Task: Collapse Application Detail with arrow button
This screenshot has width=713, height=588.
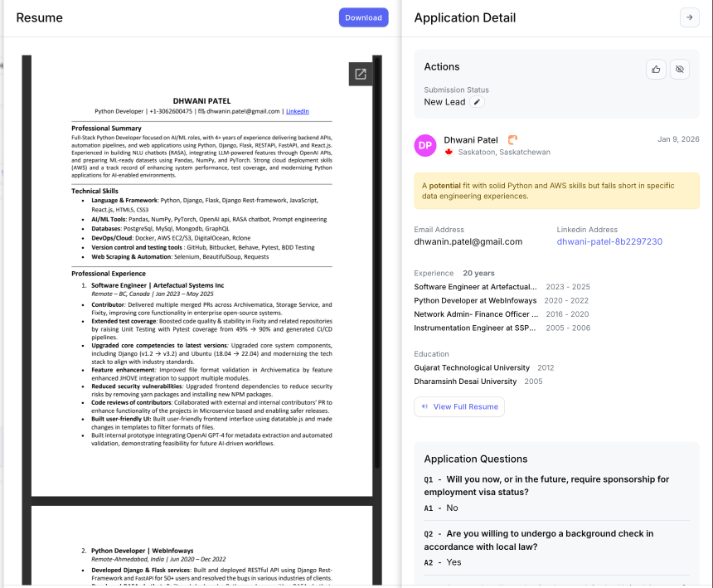Action: pos(689,17)
